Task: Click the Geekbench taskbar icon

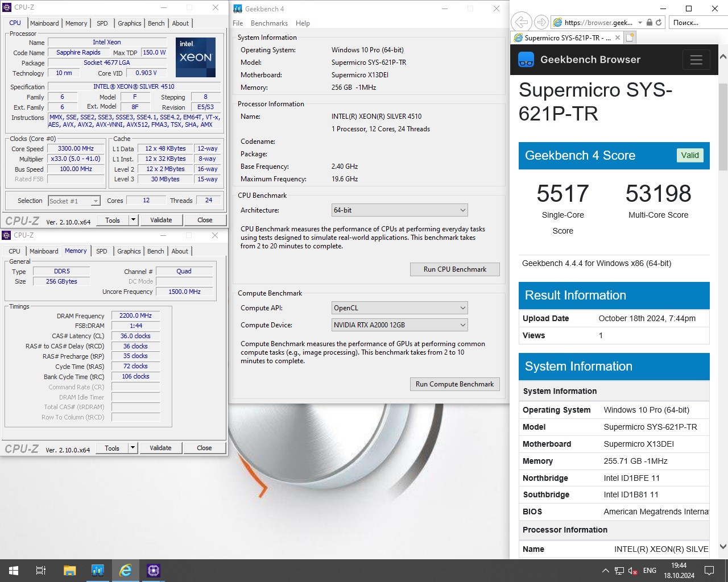Action: point(97,570)
